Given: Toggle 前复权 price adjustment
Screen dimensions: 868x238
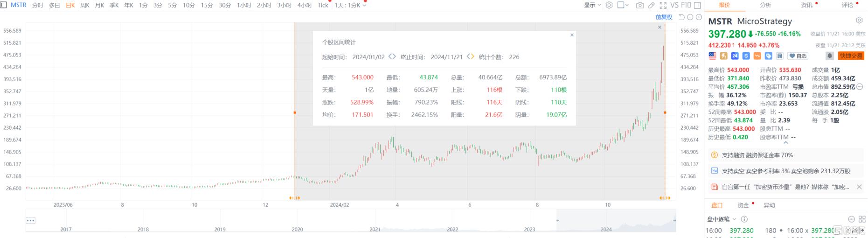Looking at the screenshot, I should tap(664, 17).
